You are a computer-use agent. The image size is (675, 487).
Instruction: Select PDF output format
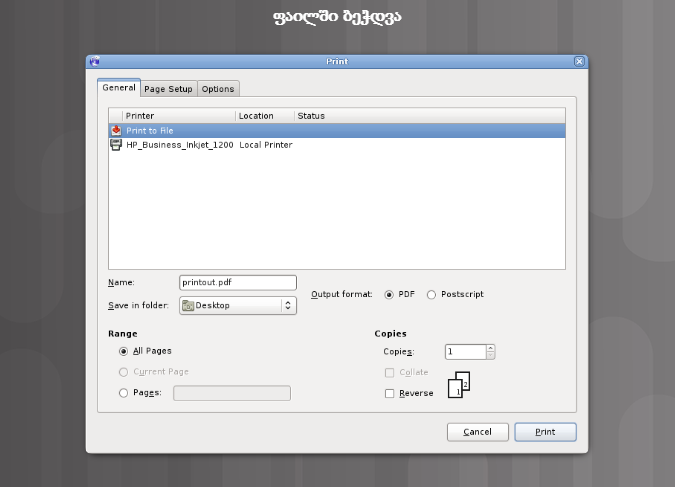[x=389, y=294]
